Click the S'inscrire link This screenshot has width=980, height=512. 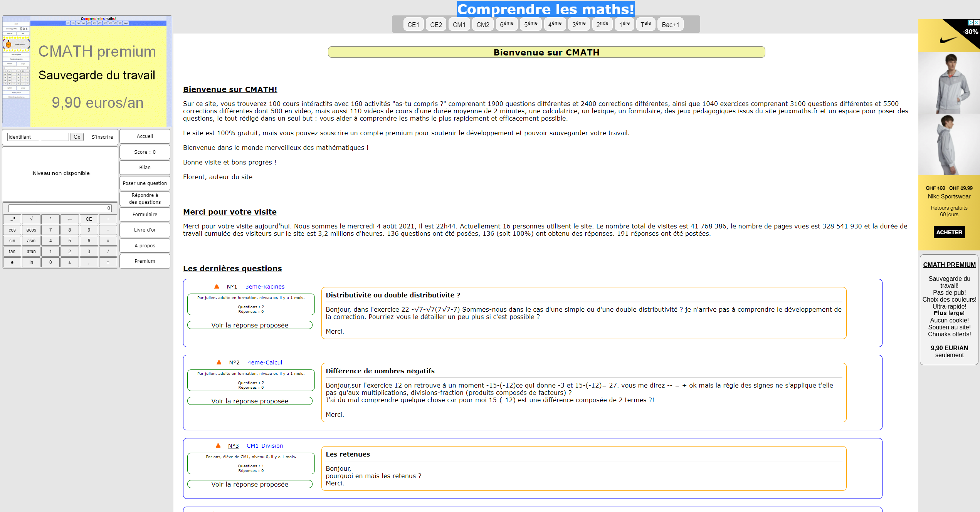(x=102, y=137)
